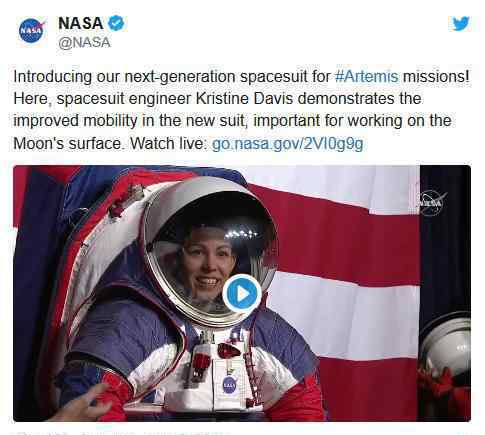Click the @NASA handle
The height and width of the screenshot is (435, 485).
(x=84, y=42)
